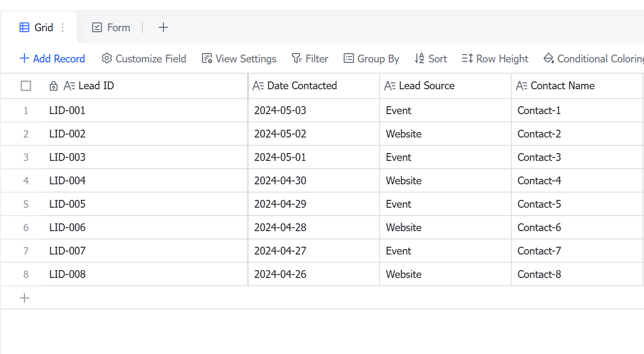Select cell LID-001

click(x=145, y=110)
